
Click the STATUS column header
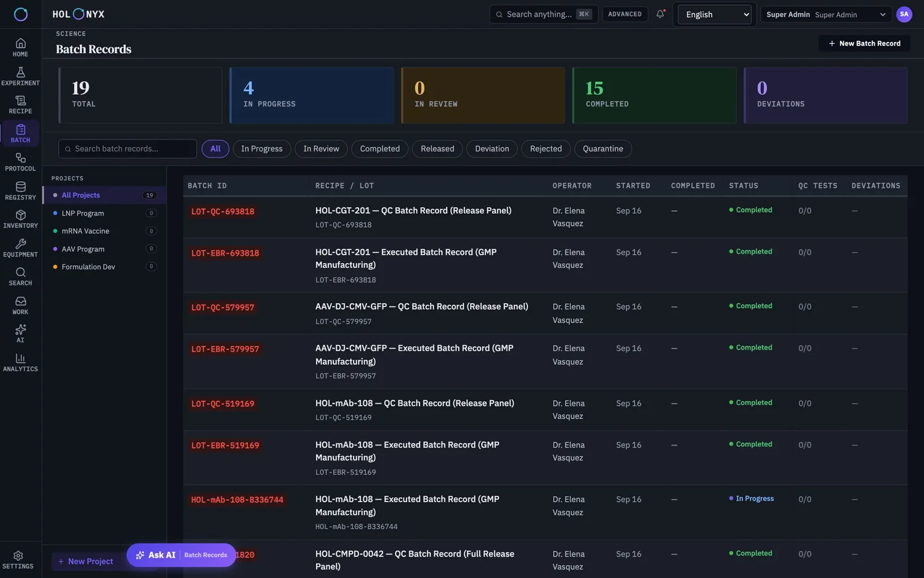point(744,185)
